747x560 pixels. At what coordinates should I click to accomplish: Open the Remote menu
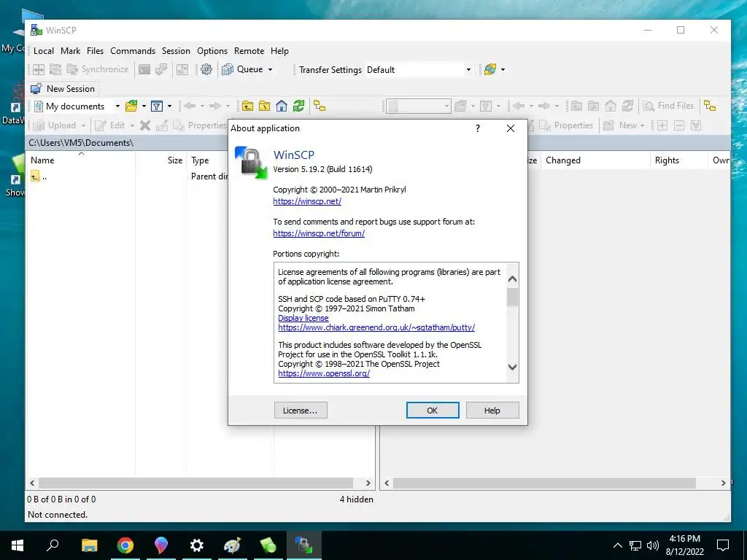(249, 51)
